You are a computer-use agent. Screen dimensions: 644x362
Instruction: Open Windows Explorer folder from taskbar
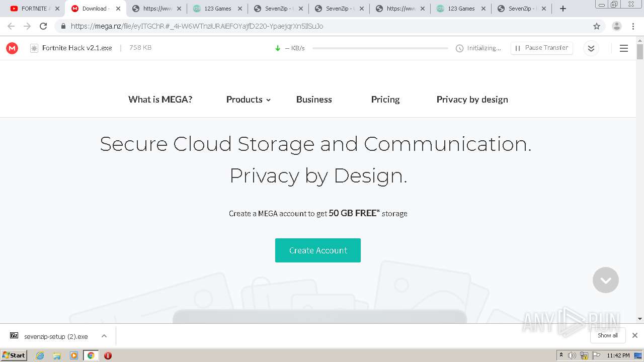(x=57, y=355)
